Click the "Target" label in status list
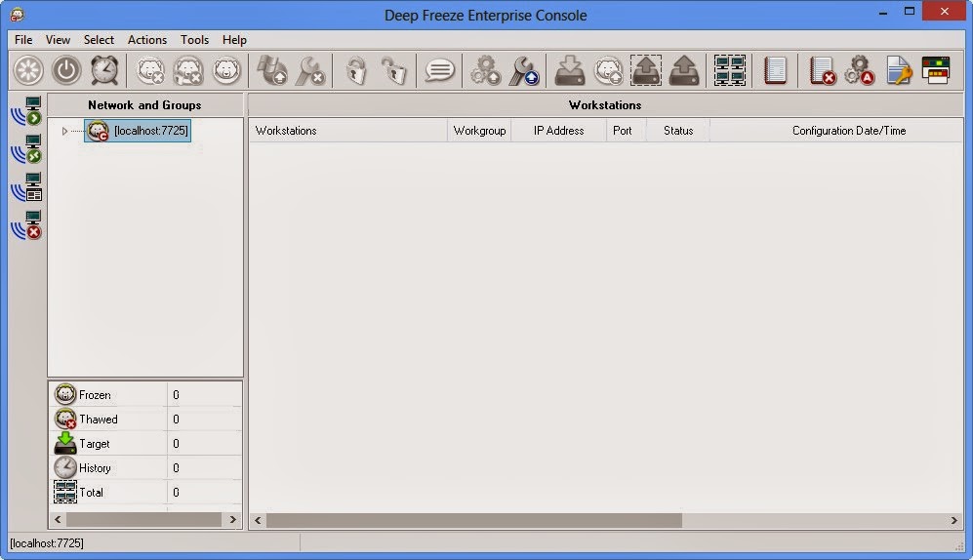Viewport: 973px width, 560px height. (x=95, y=443)
